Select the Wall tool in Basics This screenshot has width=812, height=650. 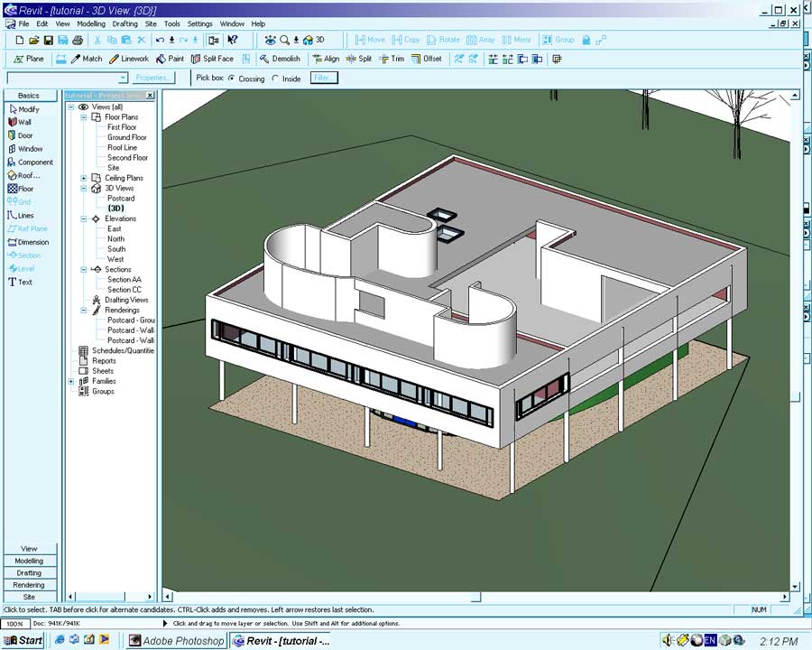tap(20, 123)
